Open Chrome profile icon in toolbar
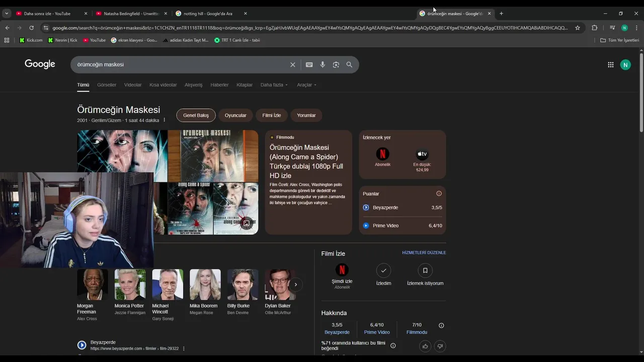The height and width of the screenshot is (362, 644). pyautogui.click(x=624, y=28)
